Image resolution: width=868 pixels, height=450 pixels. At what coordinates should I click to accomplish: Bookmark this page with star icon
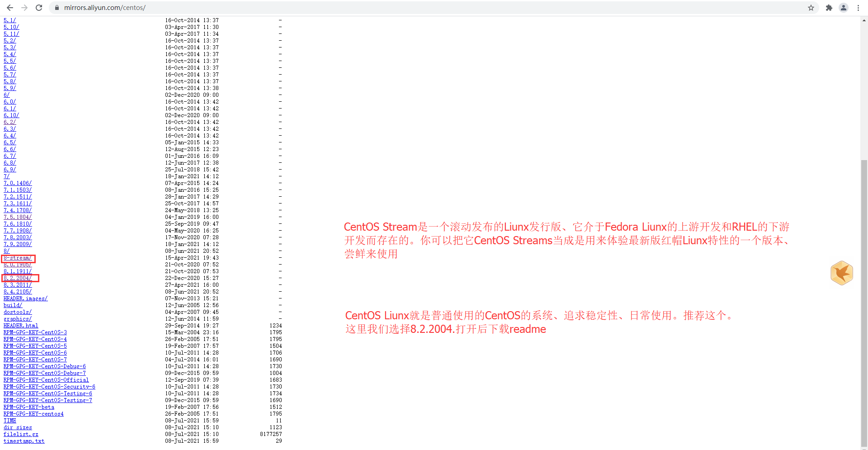[811, 8]
